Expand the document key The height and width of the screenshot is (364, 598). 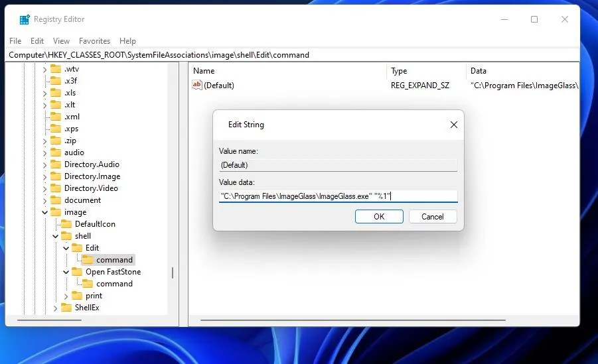click(44, 201)
